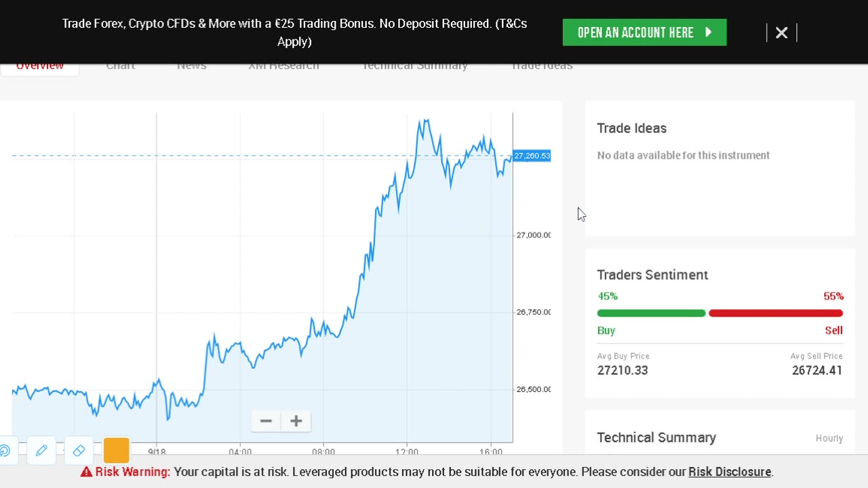Click the 12:00 time axis label
The width and height of the screenshot is (868, 488).
407,451
